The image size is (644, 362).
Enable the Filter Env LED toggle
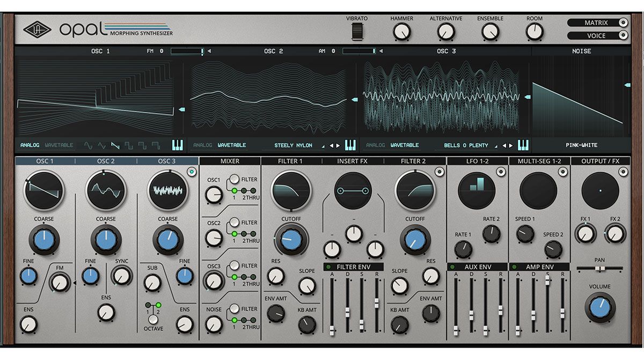328,267
